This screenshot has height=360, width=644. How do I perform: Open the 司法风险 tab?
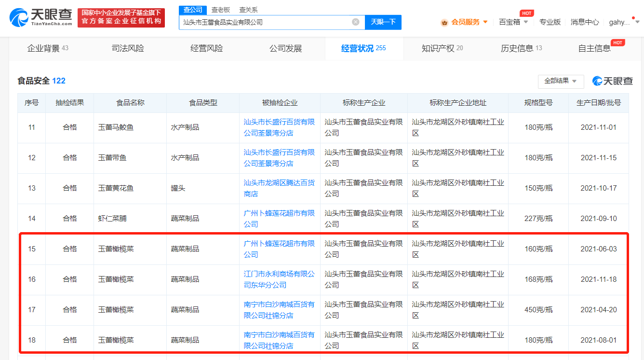click(x=128, y=48)
